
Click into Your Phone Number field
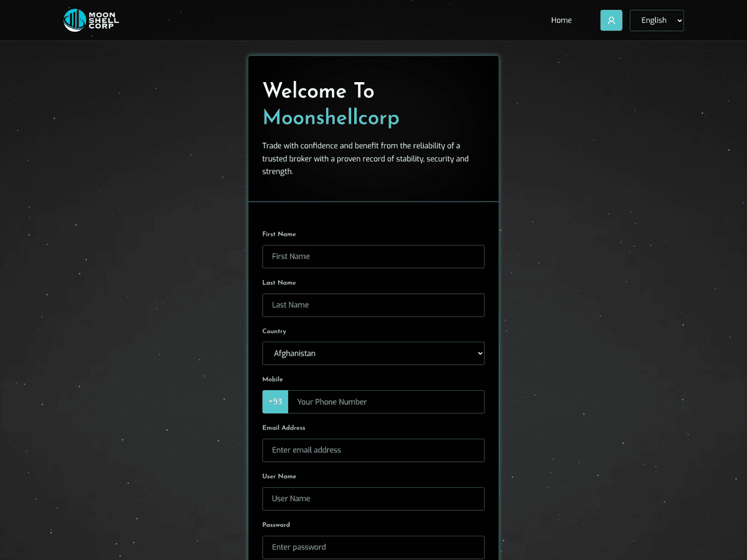tap(387, 402)
